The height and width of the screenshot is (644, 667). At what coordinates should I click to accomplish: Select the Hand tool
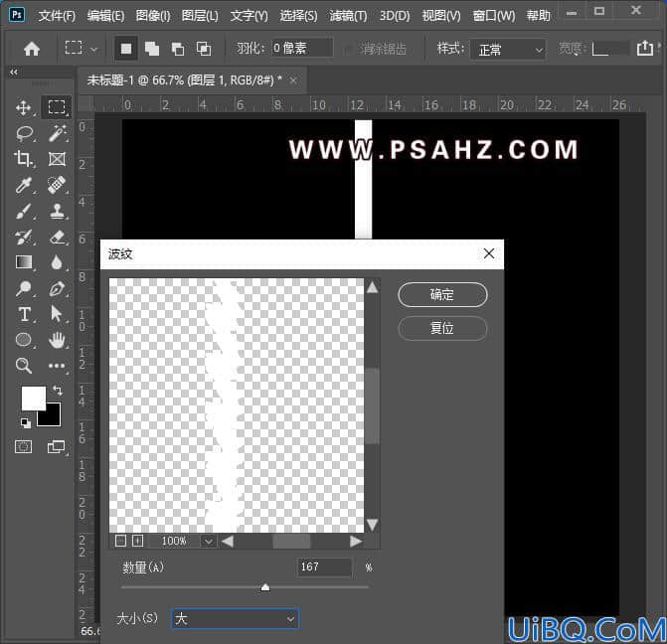click(57, 340)
